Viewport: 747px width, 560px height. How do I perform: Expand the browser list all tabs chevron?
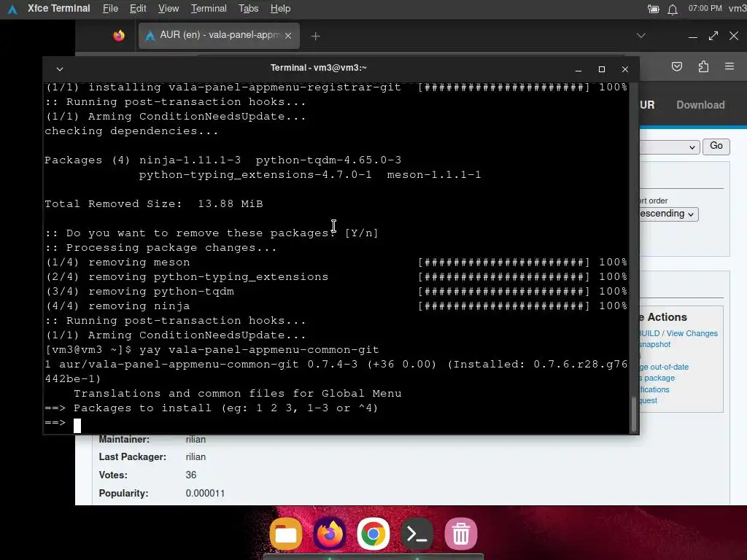pos(641,35)
